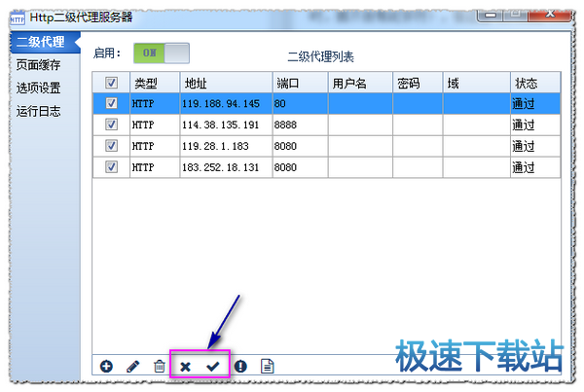Switch to the 运行日志 sidebar tab
584x392 pixels.
pyautogui.click(x=38, y=111)
